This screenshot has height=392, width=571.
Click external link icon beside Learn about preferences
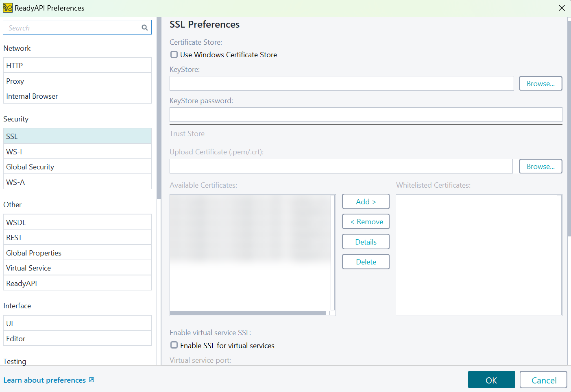(92, 380)
